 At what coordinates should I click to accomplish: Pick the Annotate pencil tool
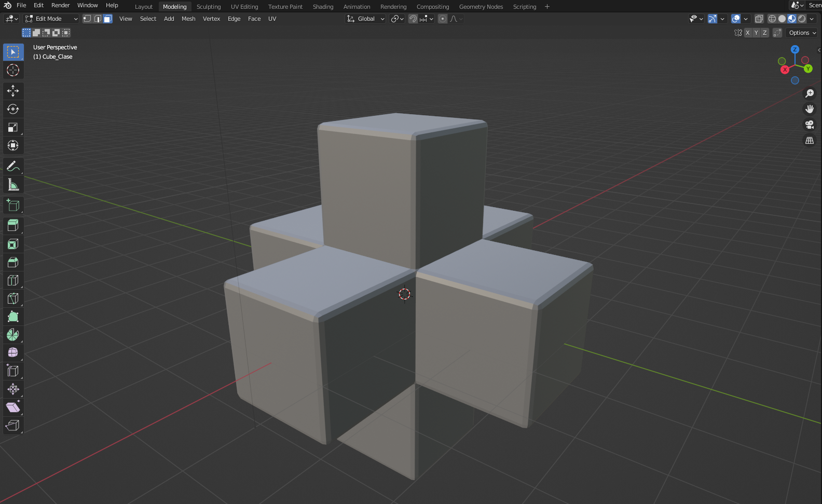[13, 166]
